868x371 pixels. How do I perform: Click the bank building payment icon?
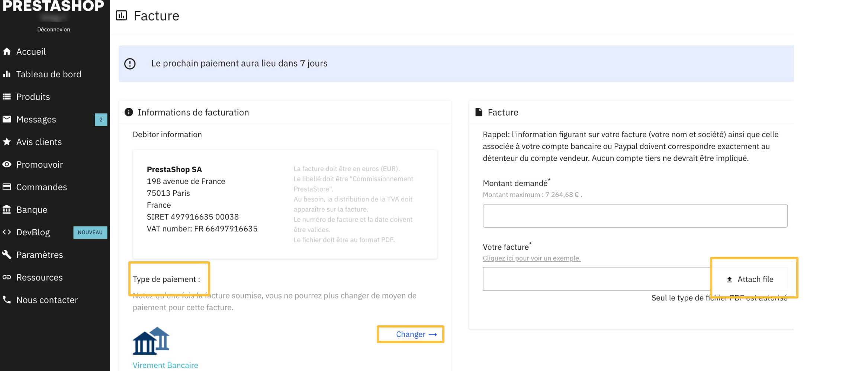151,341
